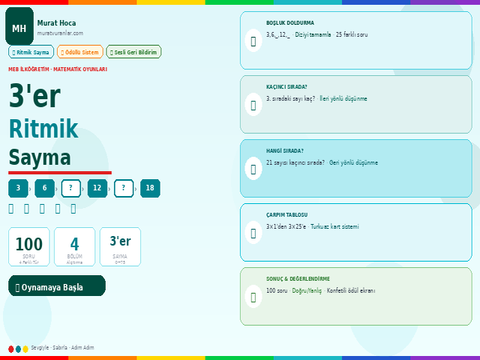Viewport: 480px width, 360px height.
Task: Click the number 6 sequence box
Action: [44, 188]
